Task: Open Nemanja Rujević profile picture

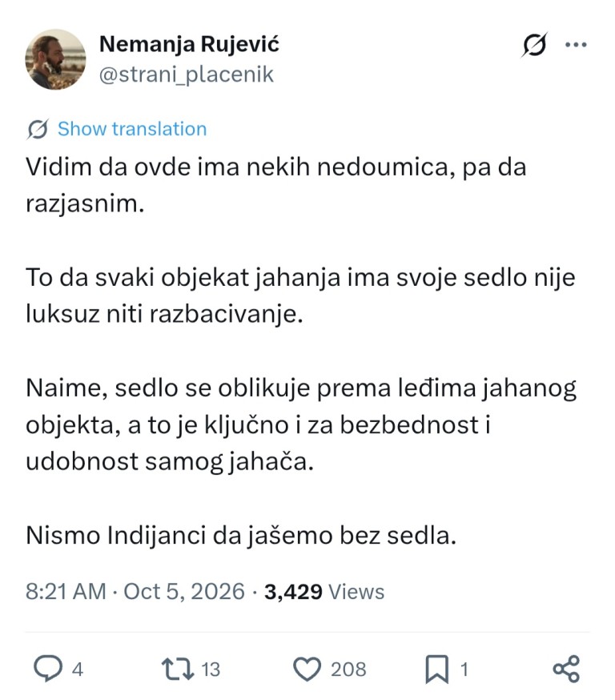Action: [x=55, y=59]
